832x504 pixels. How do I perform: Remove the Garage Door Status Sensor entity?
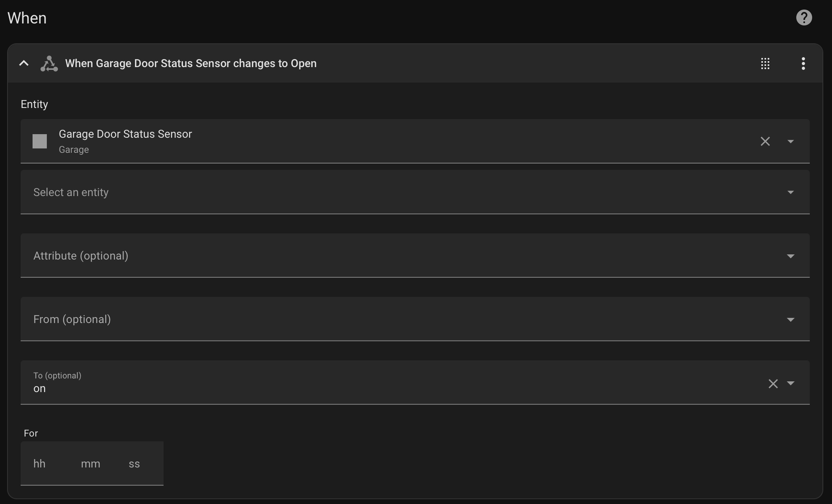click(x=765, y=141)
